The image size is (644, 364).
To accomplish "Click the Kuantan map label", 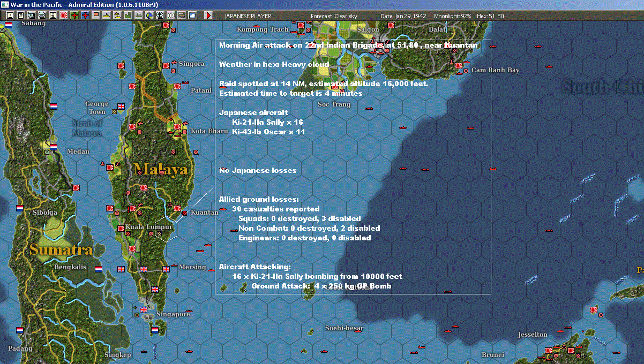I will [x=205, y=213].
